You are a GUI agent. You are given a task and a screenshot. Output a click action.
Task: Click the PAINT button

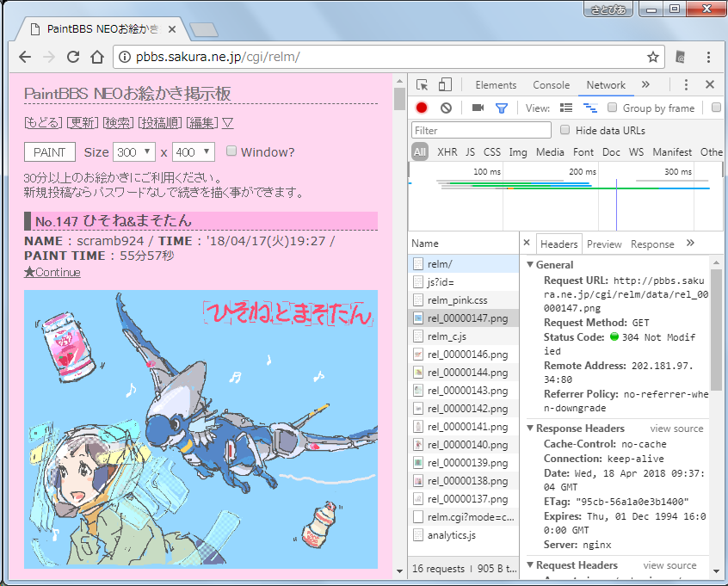point(50,151)
